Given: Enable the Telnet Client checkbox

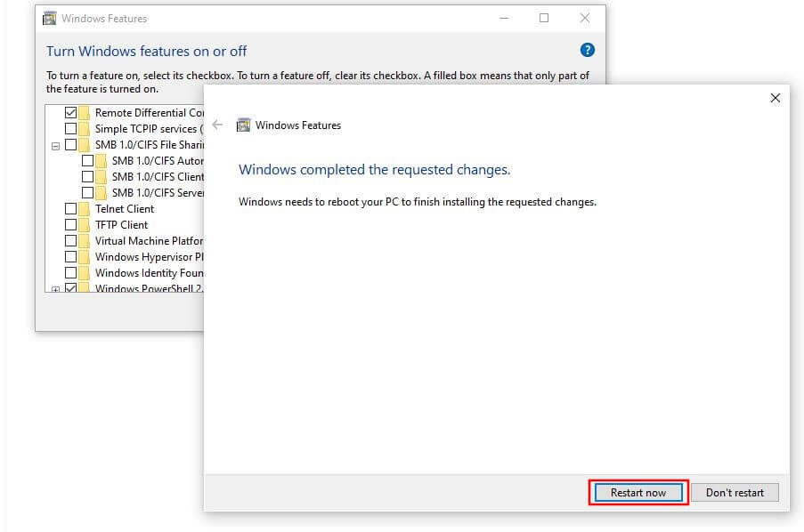Looking at the screenshot, I should (70, 209).
